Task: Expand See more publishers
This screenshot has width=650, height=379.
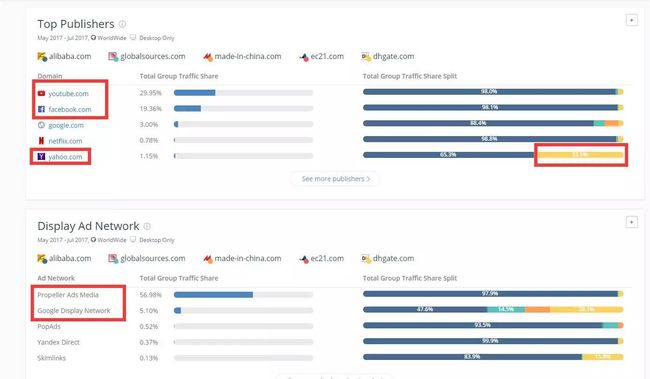Action: coord(335,179)
